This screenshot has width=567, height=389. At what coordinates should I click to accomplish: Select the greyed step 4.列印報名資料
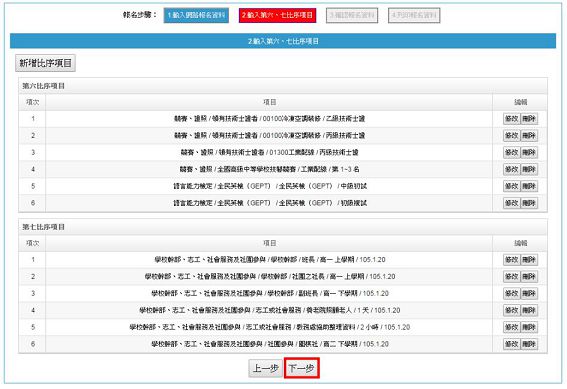coord(414,15)
